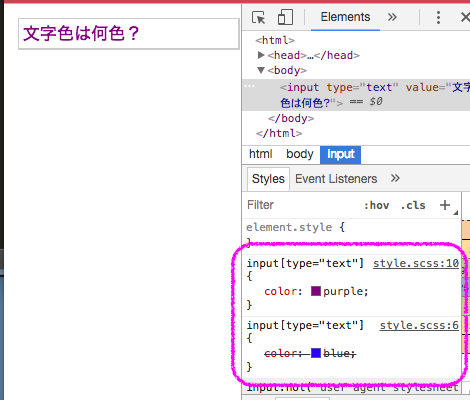
Task: Switch to the Event Listeners tab
Action: [336, 179]
